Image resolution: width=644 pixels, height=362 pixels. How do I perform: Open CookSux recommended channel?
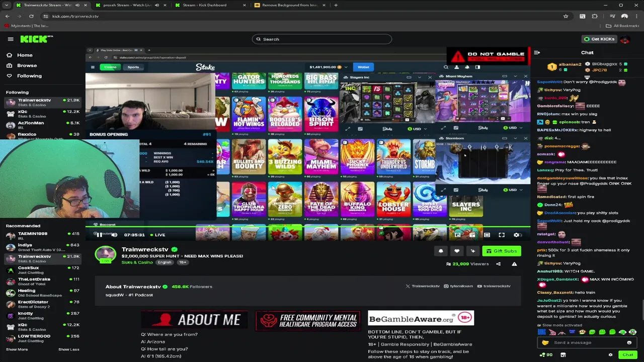[42, 269]
